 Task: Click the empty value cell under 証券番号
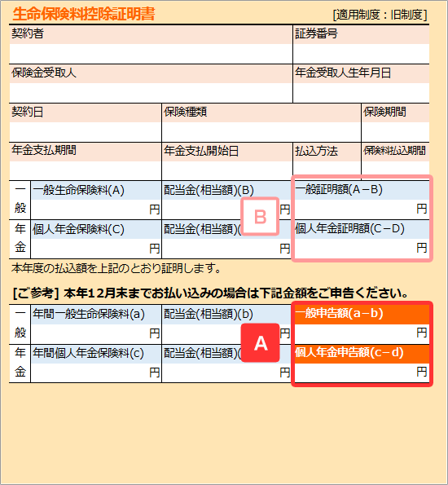pos(361,54)
